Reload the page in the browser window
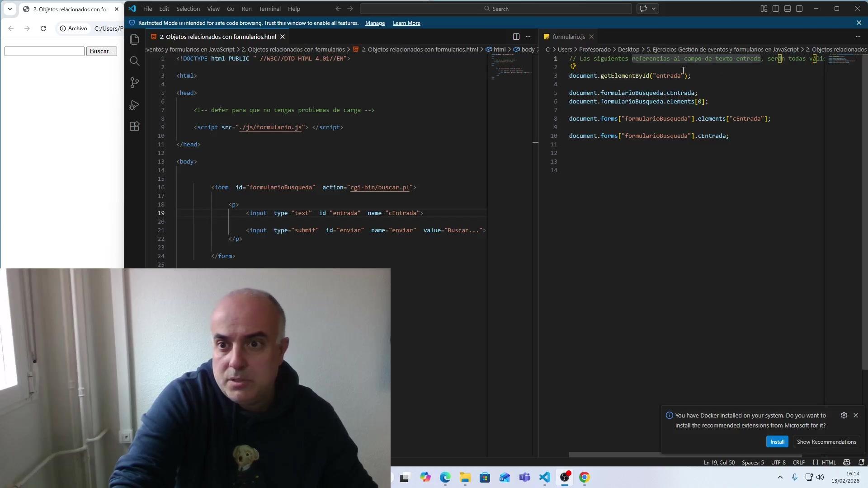 (x=43, y=28)
